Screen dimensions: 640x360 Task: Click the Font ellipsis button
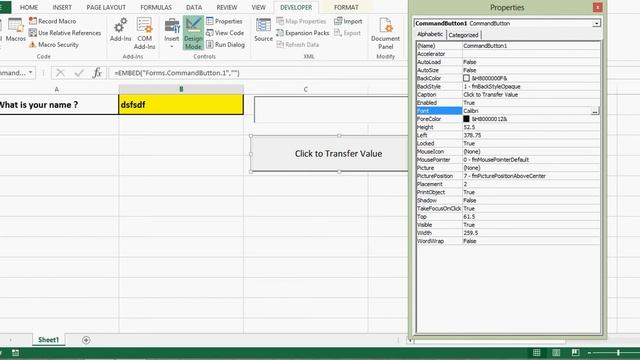pos(595,111)
